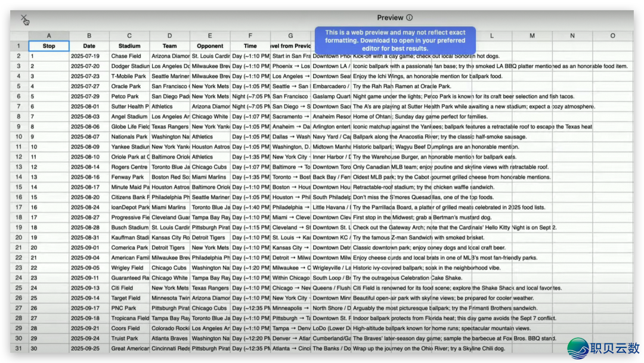Viewport: 644px width, 363px height.
Task: Click the 'Fenway Park' cell
Action: [x=129, y=177]
